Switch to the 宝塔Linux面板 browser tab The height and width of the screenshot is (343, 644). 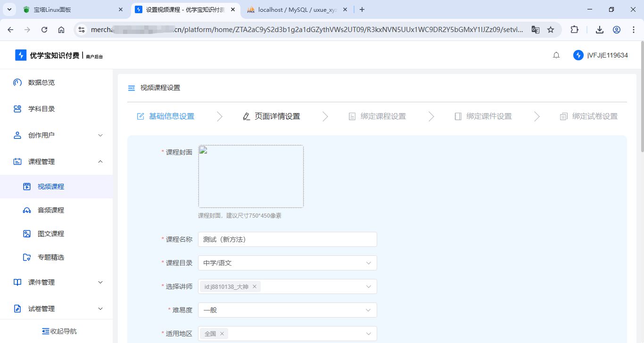(71, 9)
